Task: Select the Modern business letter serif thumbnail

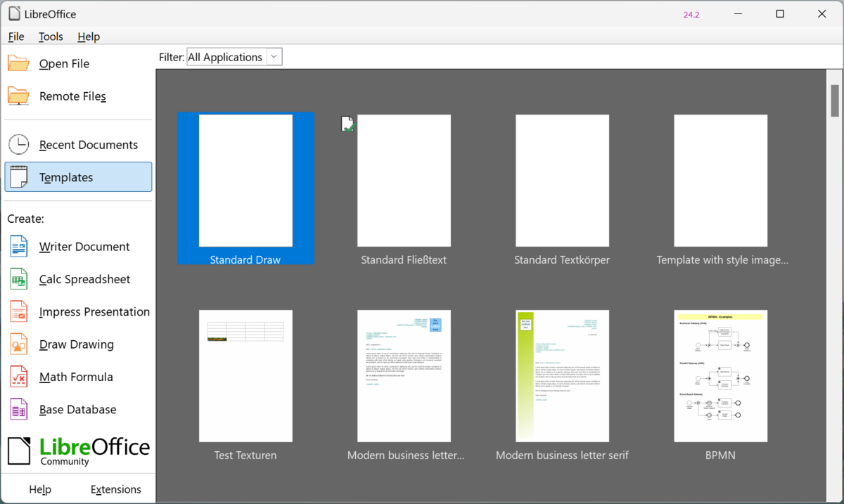Action: click(x=562, y=376)
